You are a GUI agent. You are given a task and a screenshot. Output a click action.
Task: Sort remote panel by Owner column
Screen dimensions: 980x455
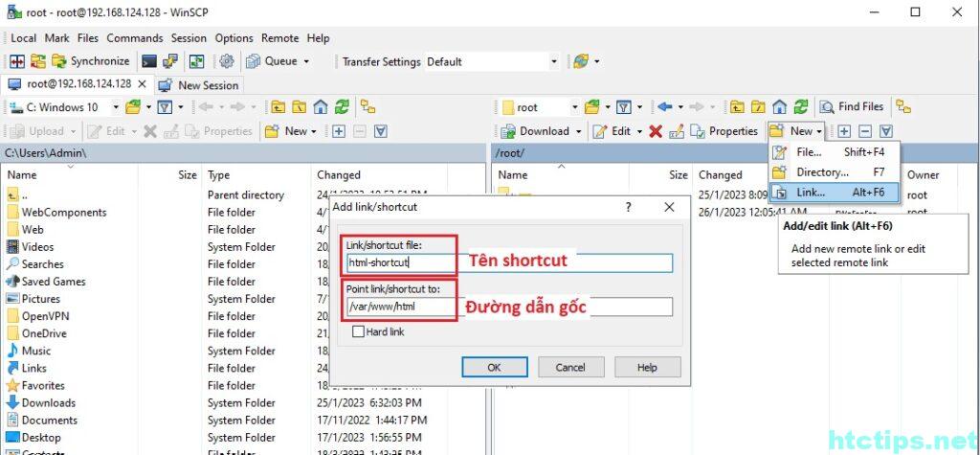click(924, 174)
